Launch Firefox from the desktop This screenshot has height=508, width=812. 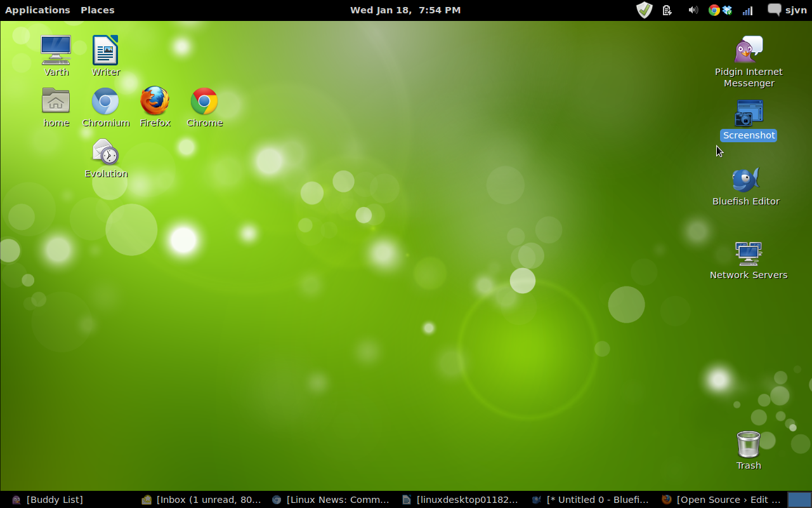coord(155,102)
